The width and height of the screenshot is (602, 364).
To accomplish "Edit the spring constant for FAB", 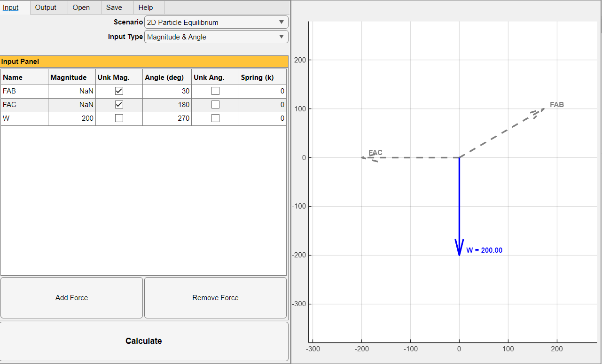I will pyautogui.click(x=263, y=91).
